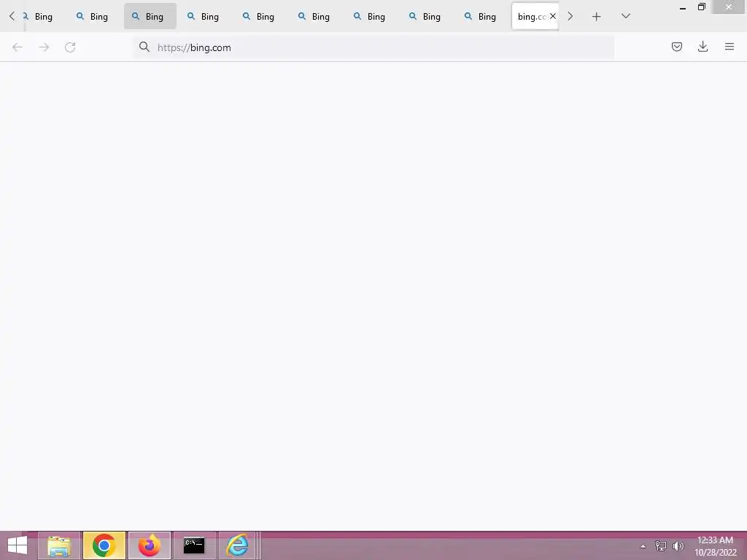Switch to Google Chrome on the taskbar
This screenshot has width=747, height=560.
(x=104, y=545)
